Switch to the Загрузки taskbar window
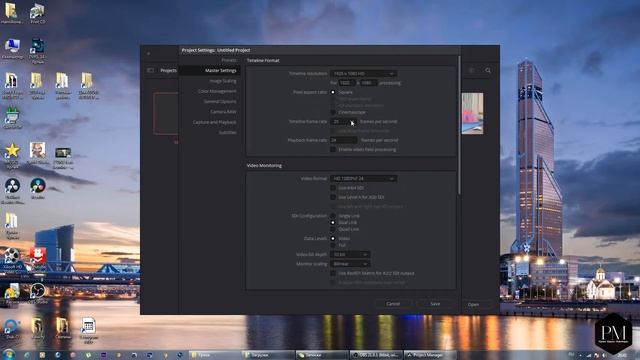This screenshot has height=360, width=640. click(x=268, y=355)
